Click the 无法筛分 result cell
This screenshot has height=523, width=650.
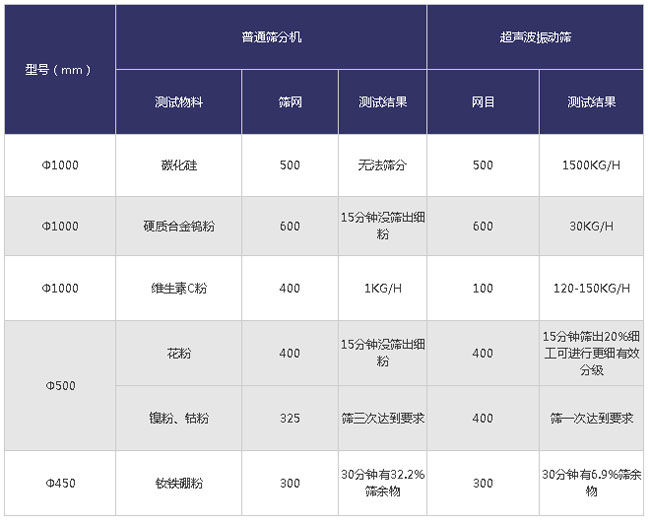383,165
